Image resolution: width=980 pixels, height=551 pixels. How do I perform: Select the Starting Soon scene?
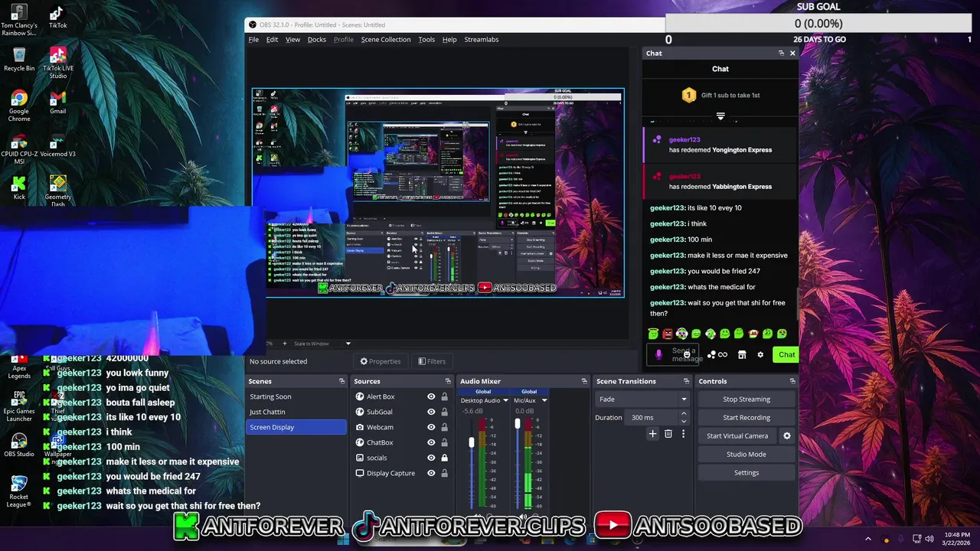pos(297,396)
